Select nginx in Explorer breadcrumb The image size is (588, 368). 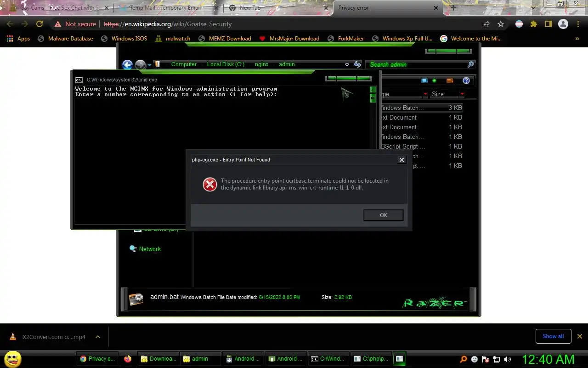(x=261, y=64)
